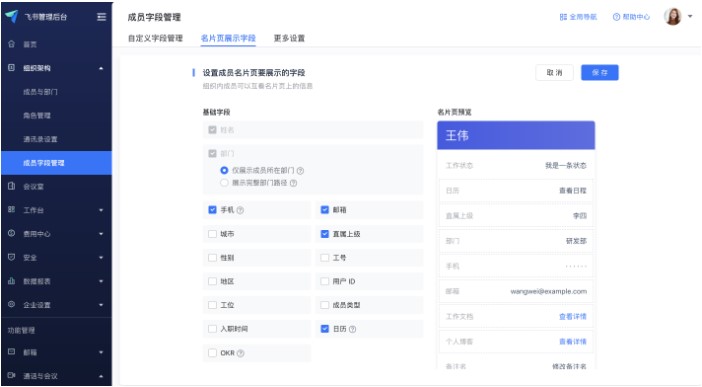Click the 数据报表 chart icon
The height and width of the screenshot is (387, 702).
pos(12,281)
